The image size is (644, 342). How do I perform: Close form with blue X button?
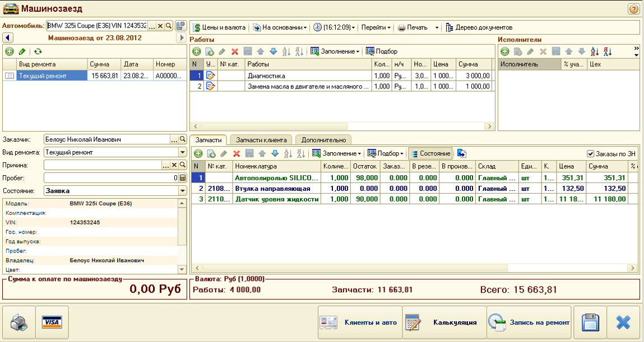click(x=623, y=322)
